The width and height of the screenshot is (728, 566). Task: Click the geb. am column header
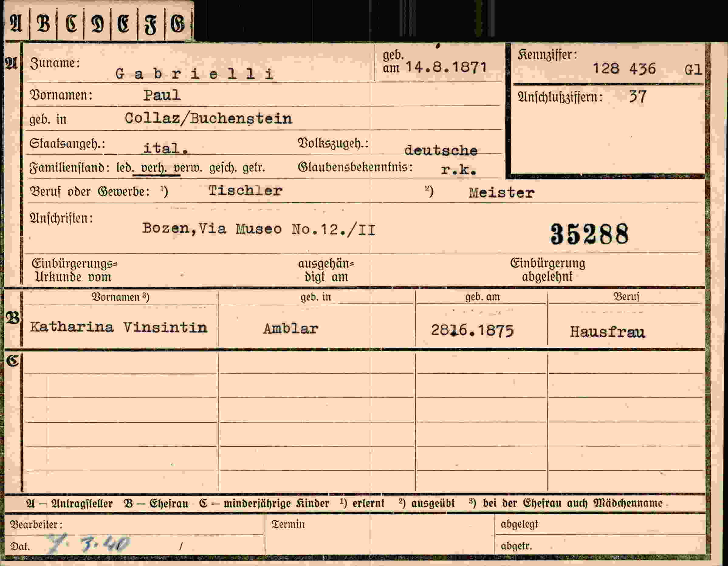pos(482,296)
